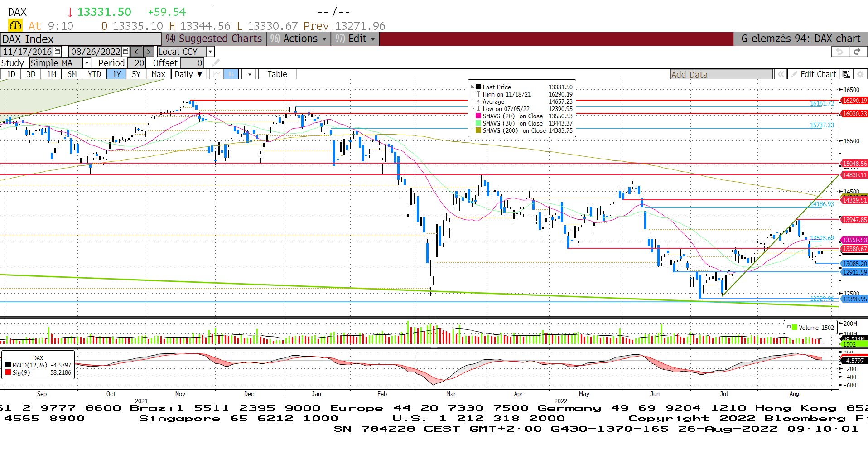Select the Max time range tab
This screenshot has height=454, width=868.
(158, 74)
